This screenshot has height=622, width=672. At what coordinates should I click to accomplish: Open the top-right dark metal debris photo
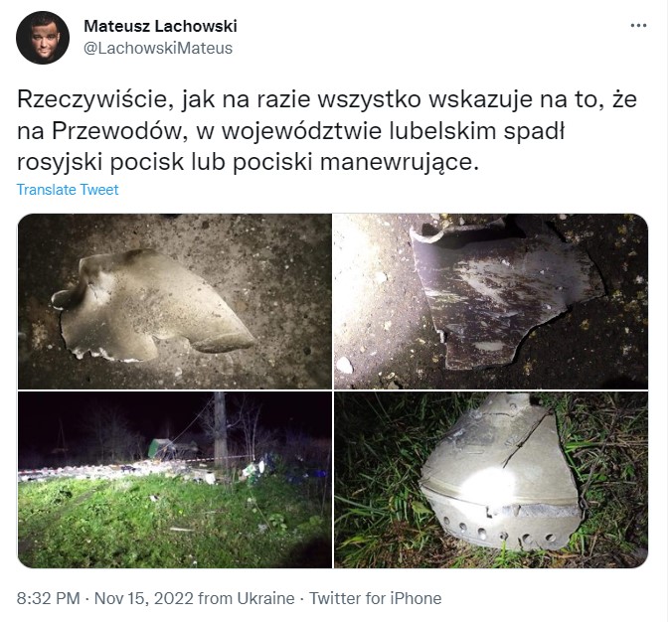pyautogui.click(x=491, y=302)
